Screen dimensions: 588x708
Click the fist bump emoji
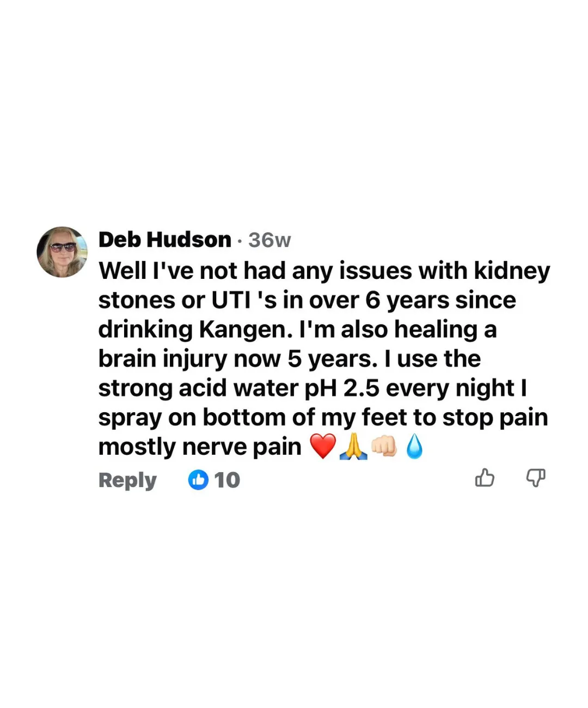pos(384,447)
